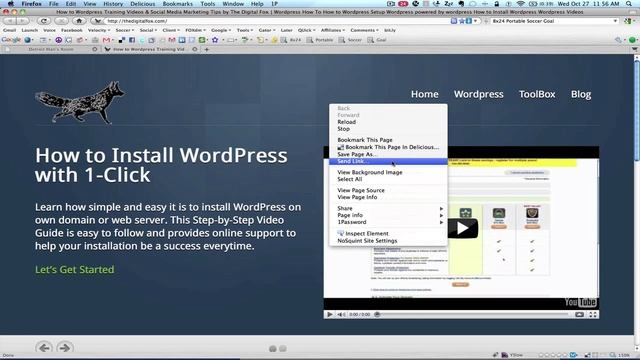Viewport: 640px width, 360px height.
Task: Expand the Share submenu in context menu
Action: 388,208
